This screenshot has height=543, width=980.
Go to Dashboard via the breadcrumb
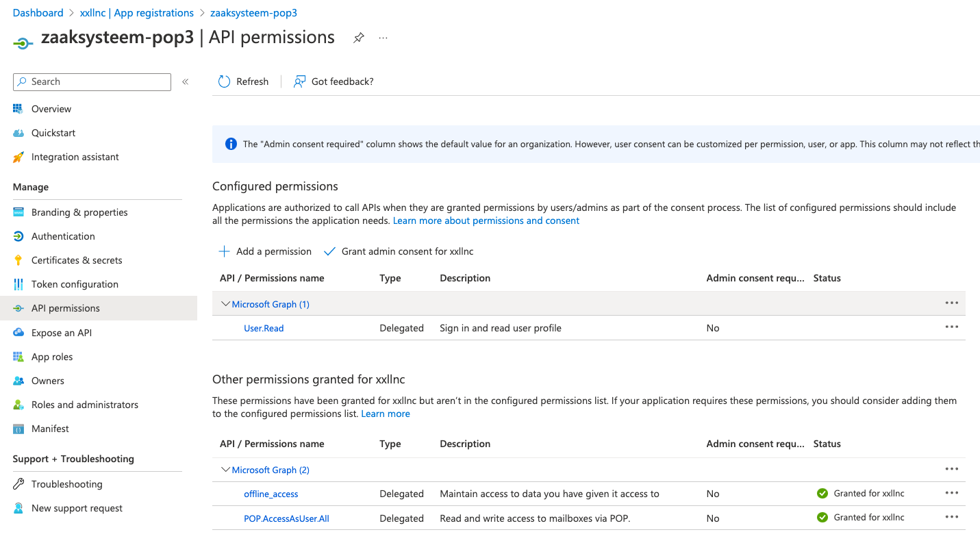click(x=38, y=13)
